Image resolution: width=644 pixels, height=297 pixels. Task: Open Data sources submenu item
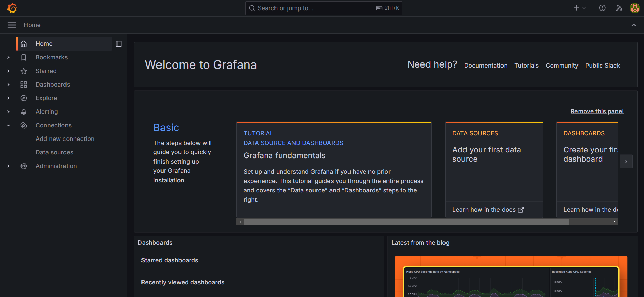54,152
